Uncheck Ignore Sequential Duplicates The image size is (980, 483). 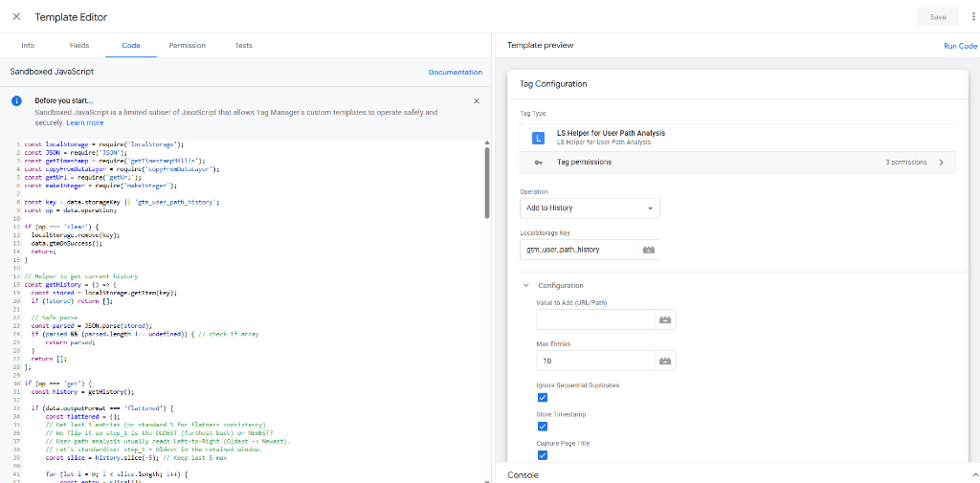point(542,397)
